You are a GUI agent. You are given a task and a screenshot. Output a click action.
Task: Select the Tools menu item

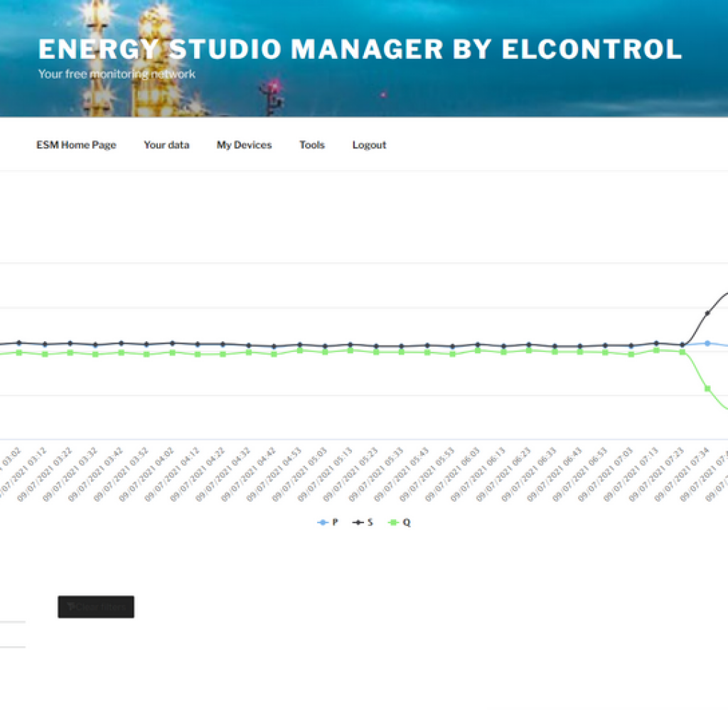point(311,145)
